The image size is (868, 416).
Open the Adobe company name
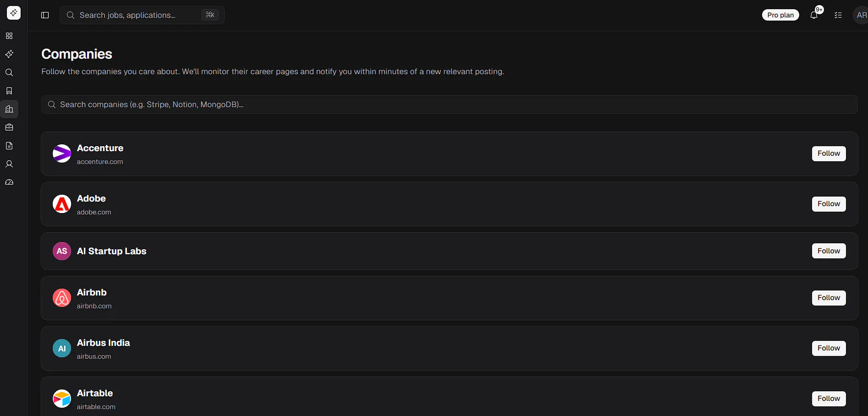[x=91, y=198]
